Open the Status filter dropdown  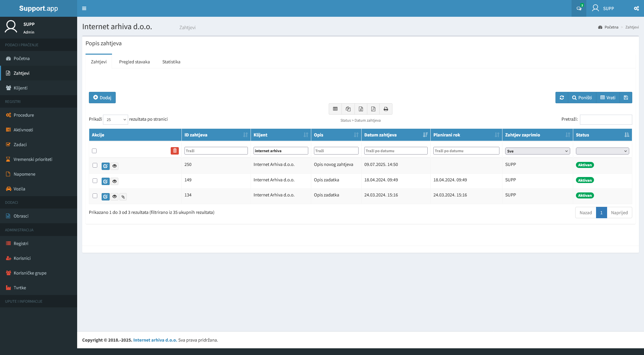(602, 151)
